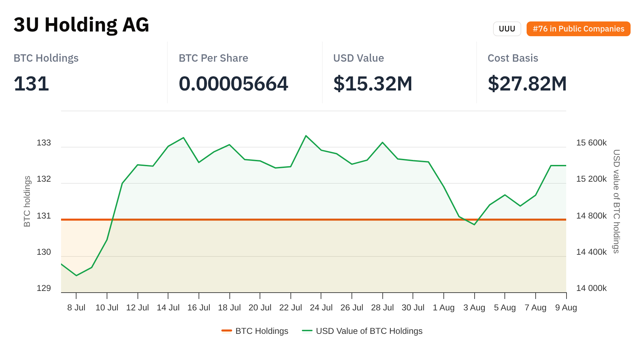This screenshot has width=644, height=362.
Task: Click the 7 Aug x-axis label
Action: (x=536, y=307)
